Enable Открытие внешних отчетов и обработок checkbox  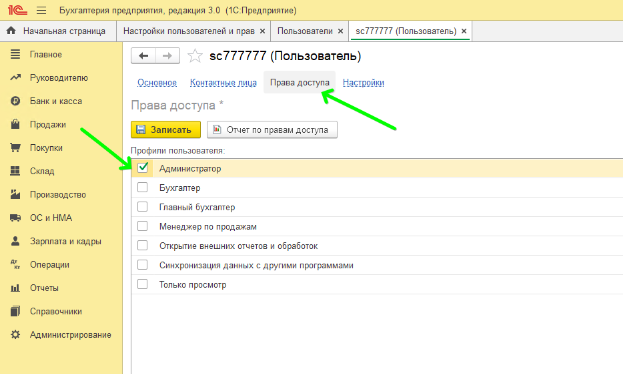[142, 245]
